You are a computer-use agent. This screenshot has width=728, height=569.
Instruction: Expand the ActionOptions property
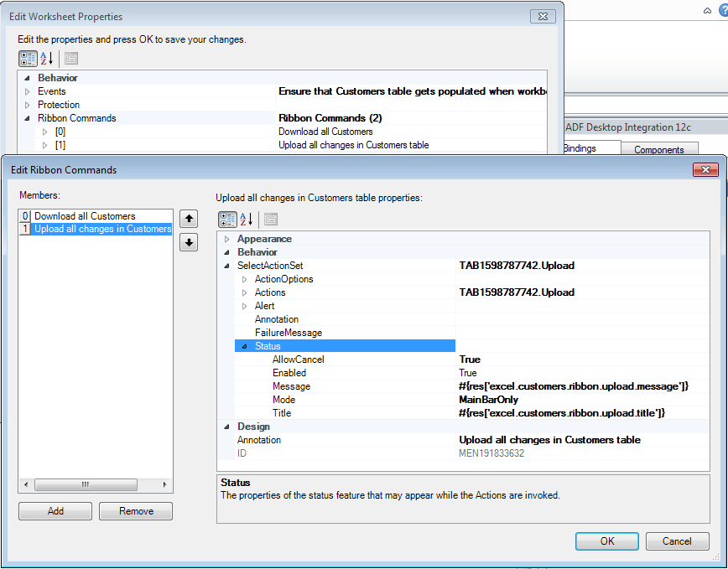[245, 280]
